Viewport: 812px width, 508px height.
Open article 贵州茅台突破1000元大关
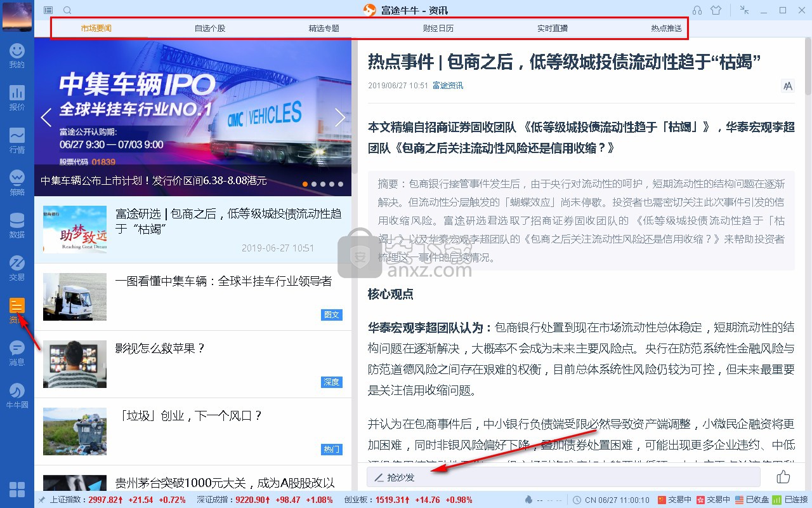click(193, 478)
